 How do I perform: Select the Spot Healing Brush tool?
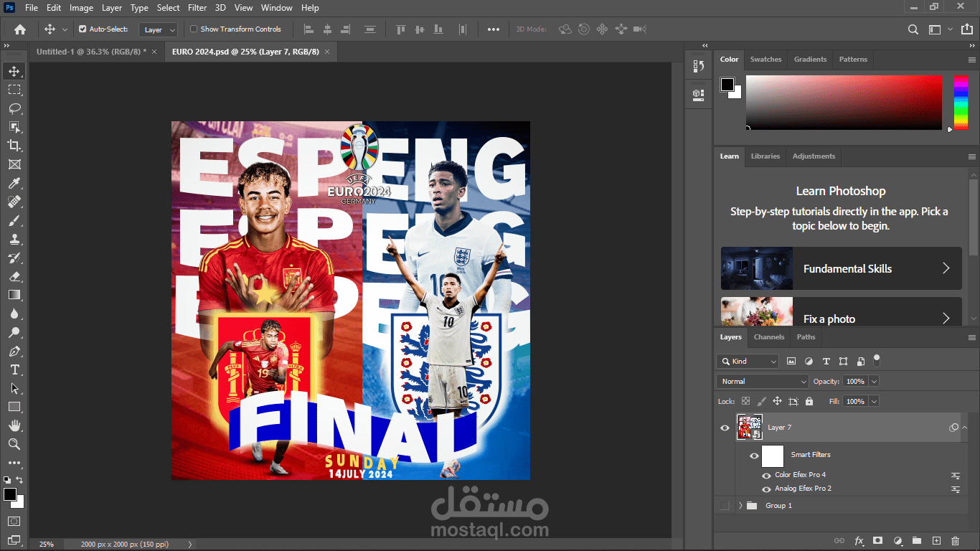point(14,202)
